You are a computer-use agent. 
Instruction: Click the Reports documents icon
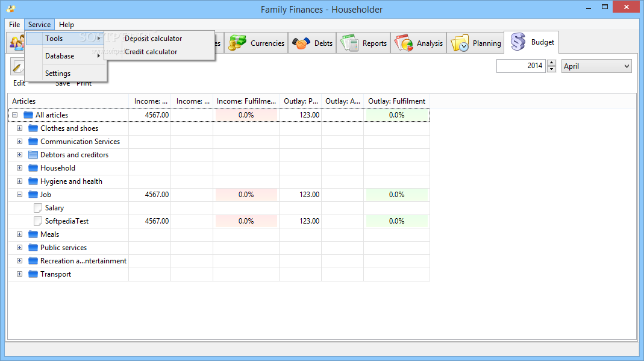click(349, 43)
